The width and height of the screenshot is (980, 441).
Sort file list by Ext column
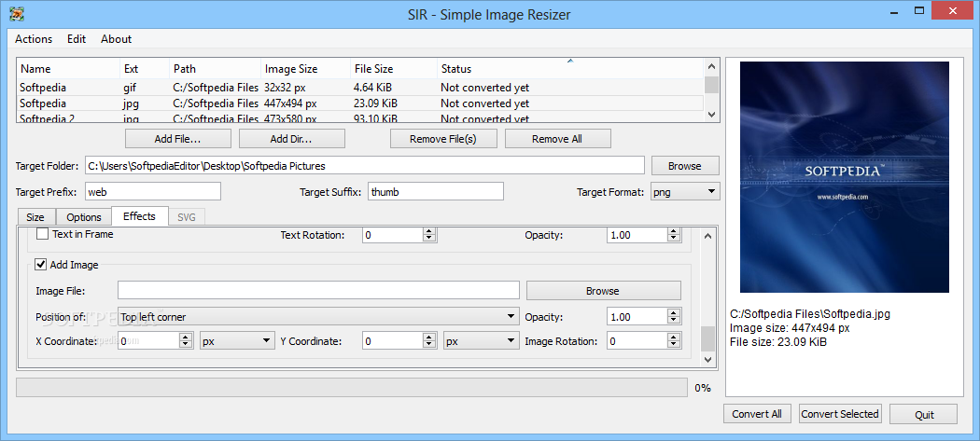145,69
